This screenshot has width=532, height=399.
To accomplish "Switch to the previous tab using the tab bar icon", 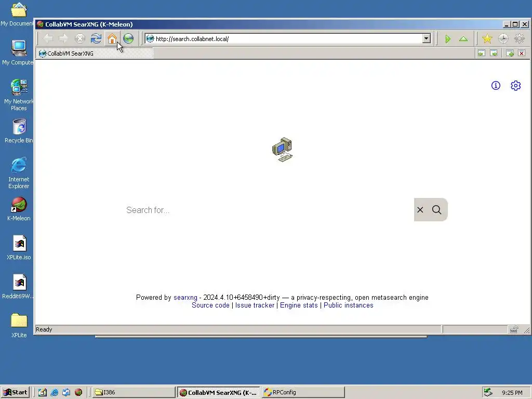I will [482, 54].
